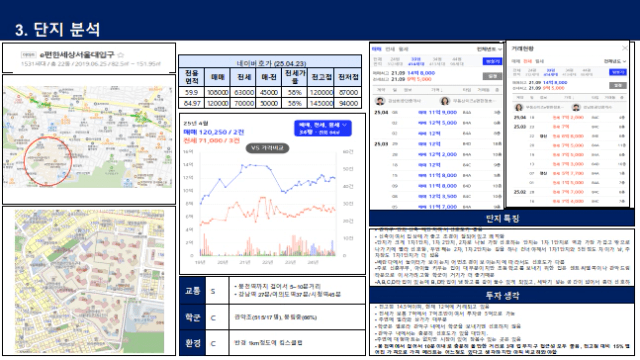The image size is (640, 360).
Task: Select the 전세 tab in 거래현황 panel
Action: [x=528, y=61]
